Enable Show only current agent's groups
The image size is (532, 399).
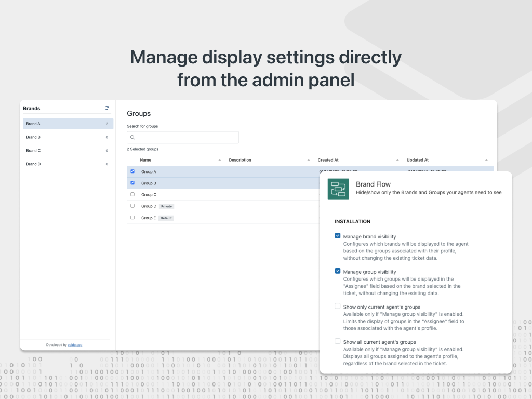tap(338, 307)
